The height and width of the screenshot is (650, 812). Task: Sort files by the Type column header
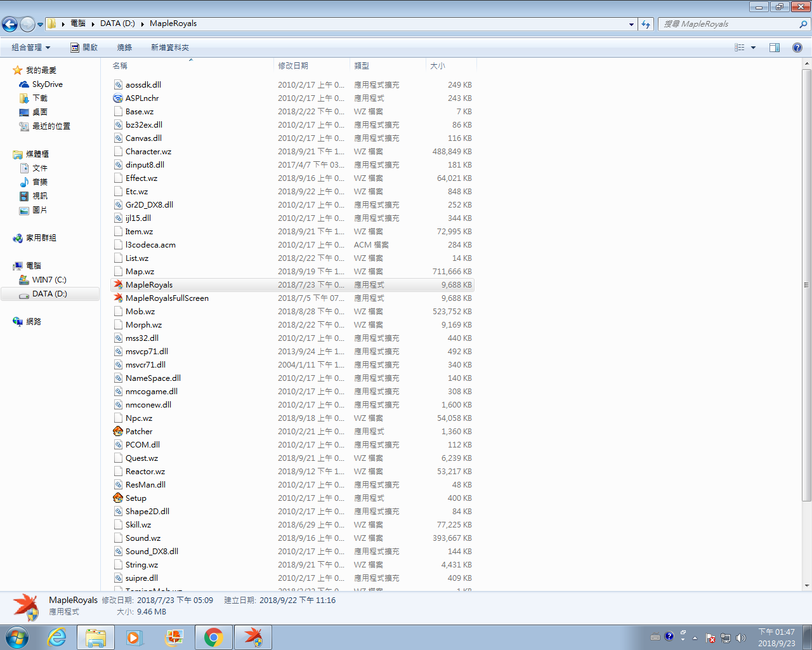tap(388, 65)
